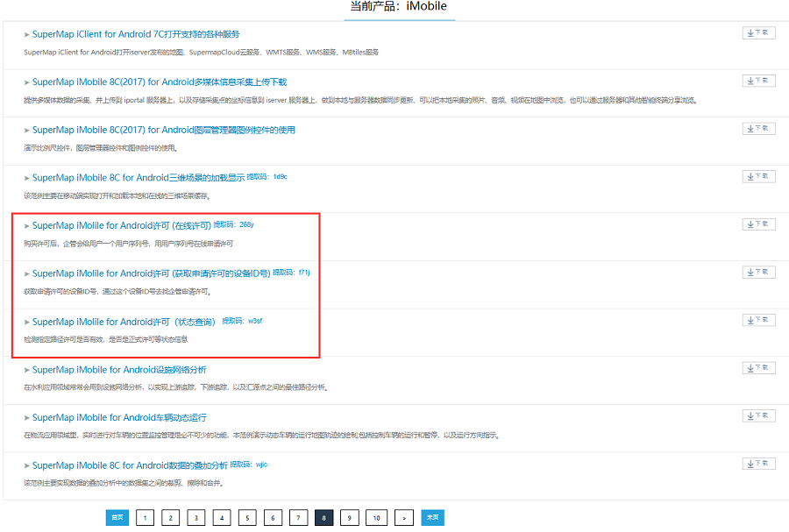
Task: Open iMobile for Android设施网络分析 link
Action: (x=119, y=370)
